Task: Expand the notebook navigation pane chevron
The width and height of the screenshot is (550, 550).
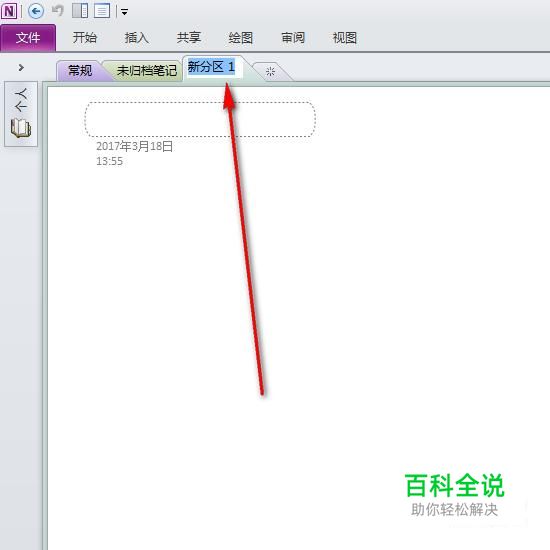Action: click(21, 67)
